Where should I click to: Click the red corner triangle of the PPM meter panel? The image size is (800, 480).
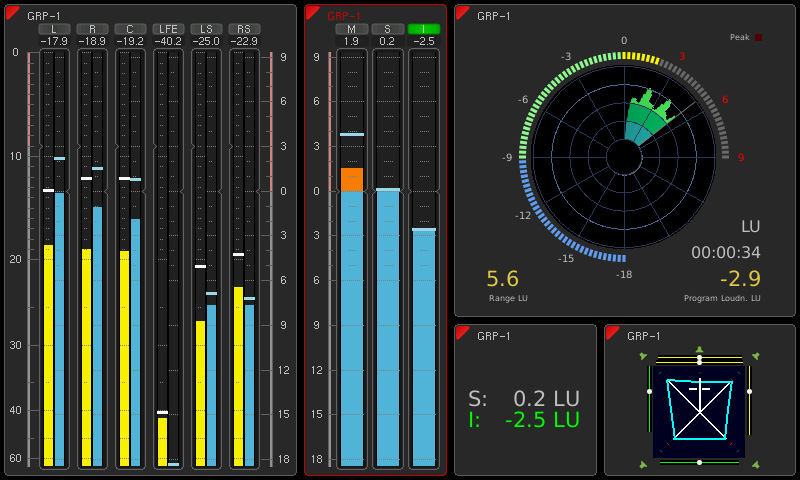[x=11, y=11]
